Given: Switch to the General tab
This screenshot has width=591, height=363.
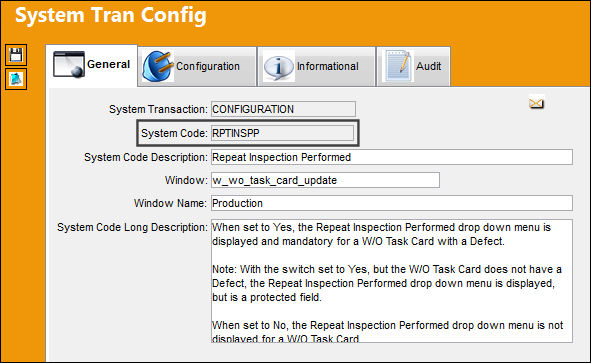Looking at the screenshot, I should coord(92,65).
